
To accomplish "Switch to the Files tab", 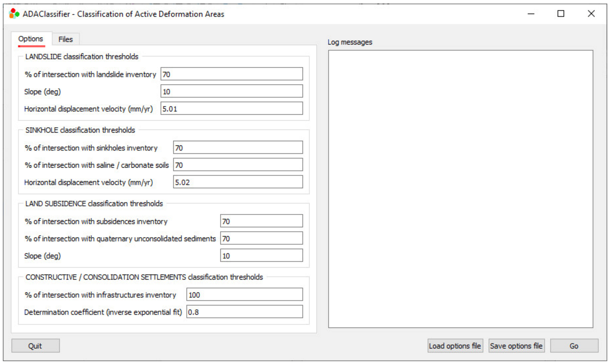I will click(x=65, y=39).
